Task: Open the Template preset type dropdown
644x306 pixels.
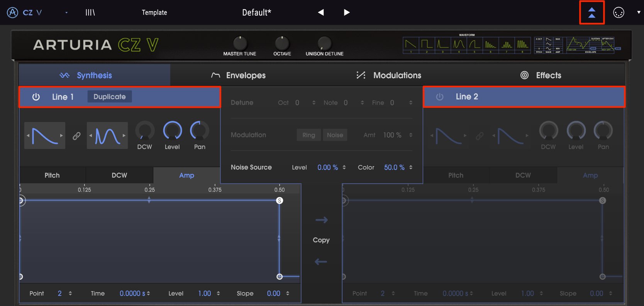Action: [x=154, y=12]
